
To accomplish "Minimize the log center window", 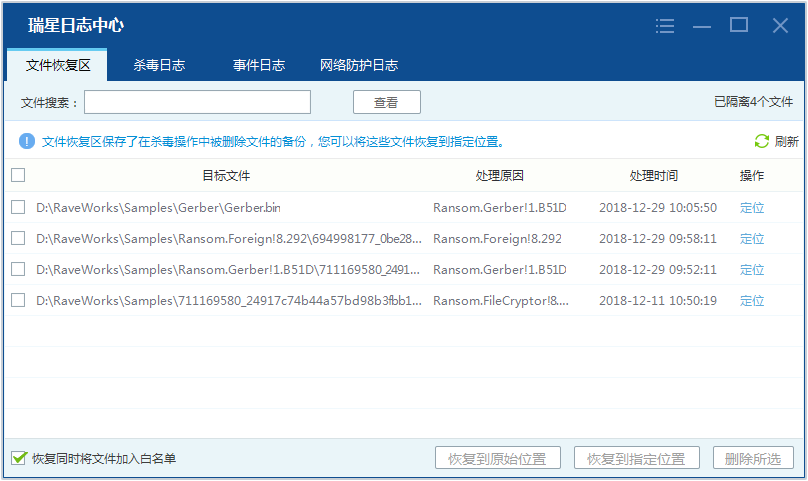I will [702, 26].
